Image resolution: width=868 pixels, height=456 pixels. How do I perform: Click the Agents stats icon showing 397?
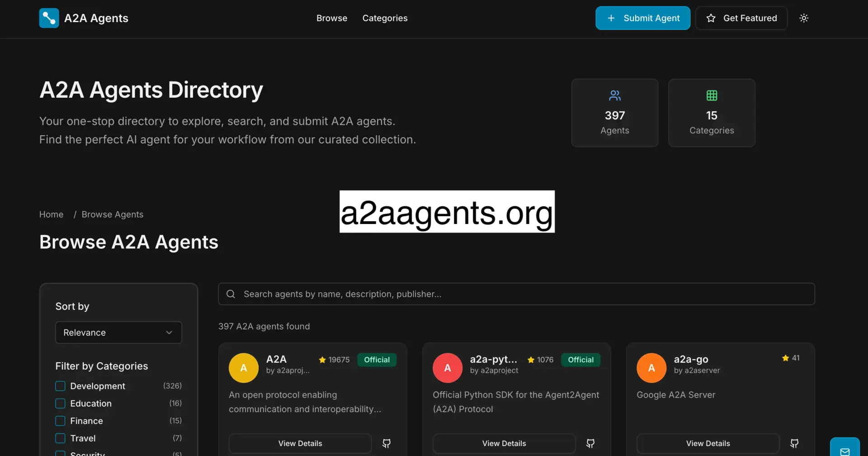[615, 95]
